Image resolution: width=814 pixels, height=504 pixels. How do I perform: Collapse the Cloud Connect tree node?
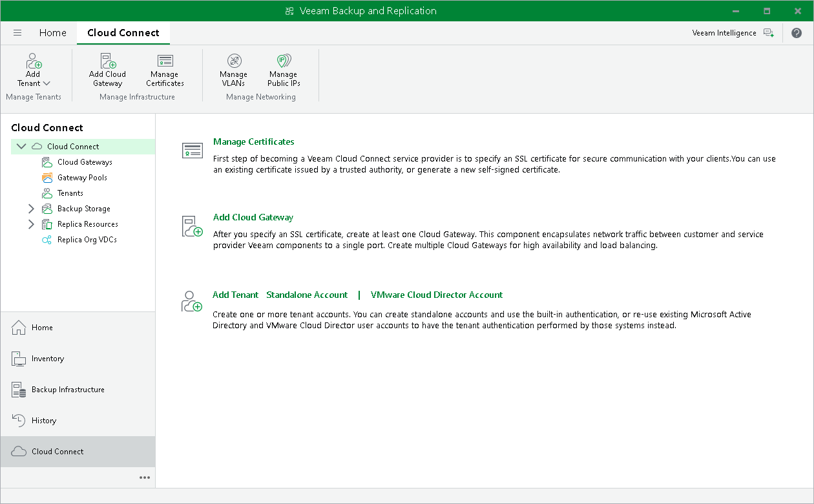(x=21, y=146)
